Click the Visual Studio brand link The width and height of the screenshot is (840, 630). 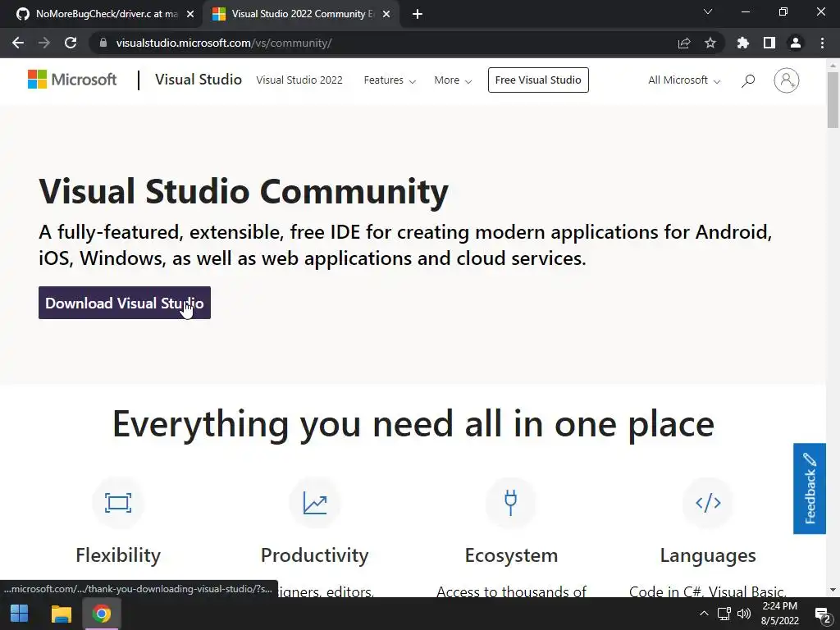click(x=199, y=80)
